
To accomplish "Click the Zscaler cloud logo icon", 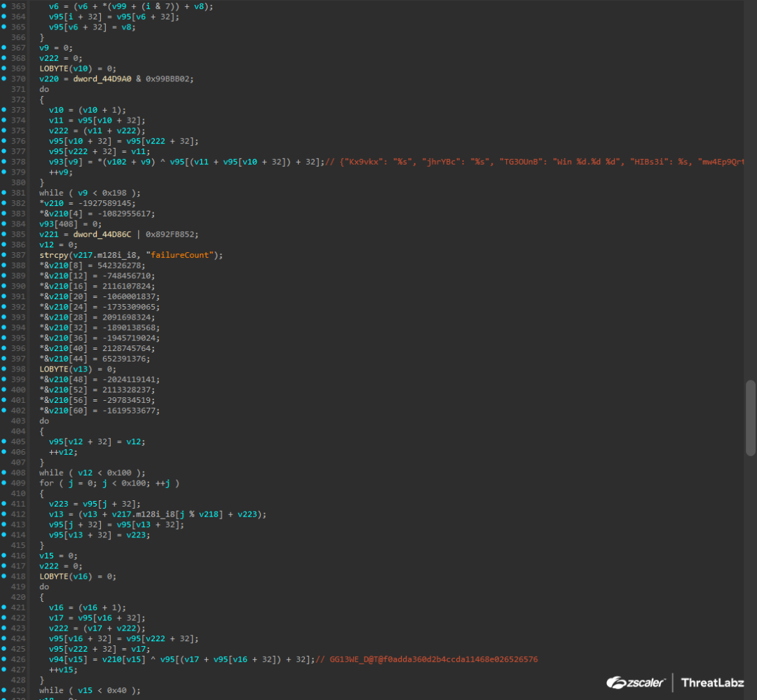I will (617, 682).
